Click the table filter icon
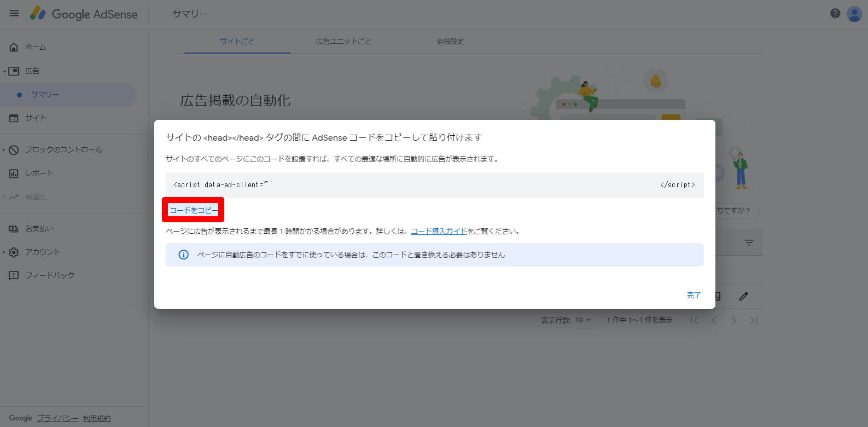This screenshot has height=427, width=868. coord(749,243)
